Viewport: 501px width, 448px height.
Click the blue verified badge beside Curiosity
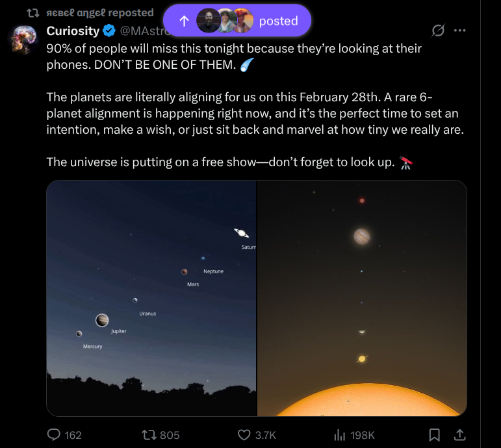(x=110, y=31)
